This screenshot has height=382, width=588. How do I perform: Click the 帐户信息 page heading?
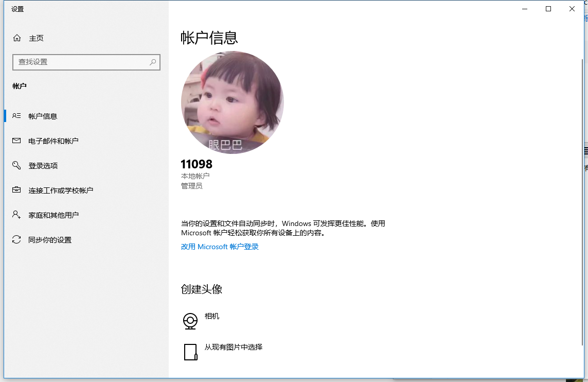point(209,38)
